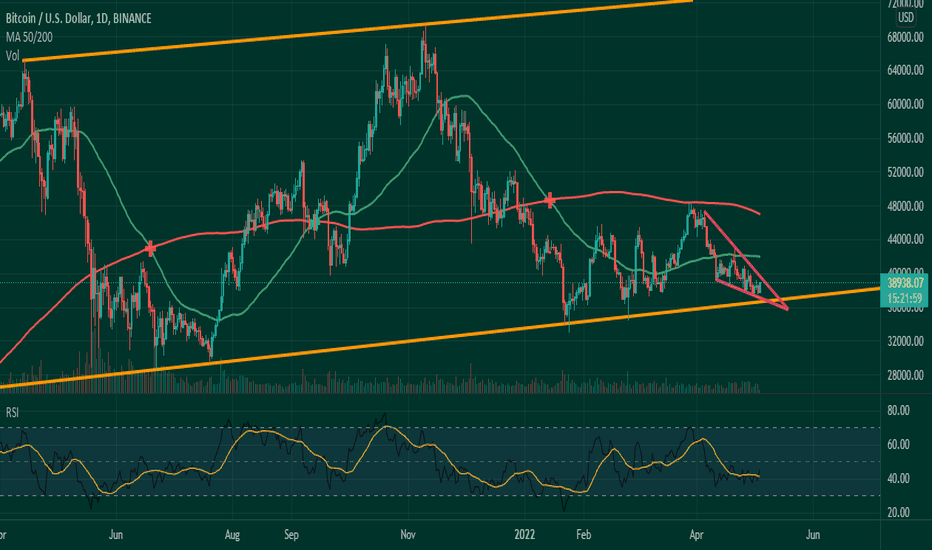
Task: Click the RSI 40.00 axis label
Action: point(898,478)
